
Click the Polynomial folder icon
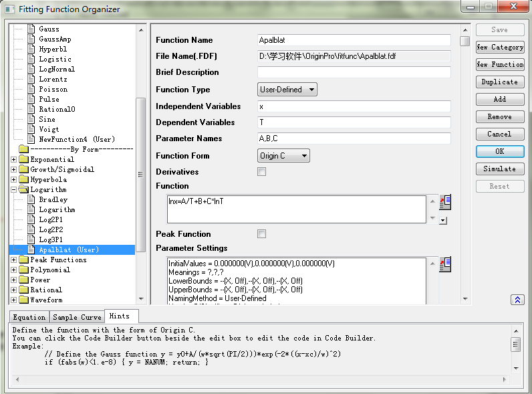click(24, 270)
